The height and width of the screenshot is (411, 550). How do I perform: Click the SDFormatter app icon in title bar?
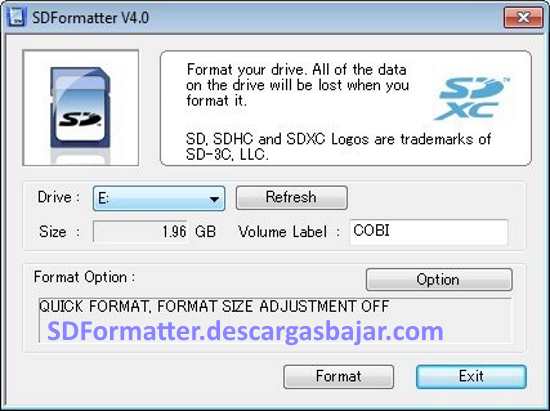[x=16, y=17]
